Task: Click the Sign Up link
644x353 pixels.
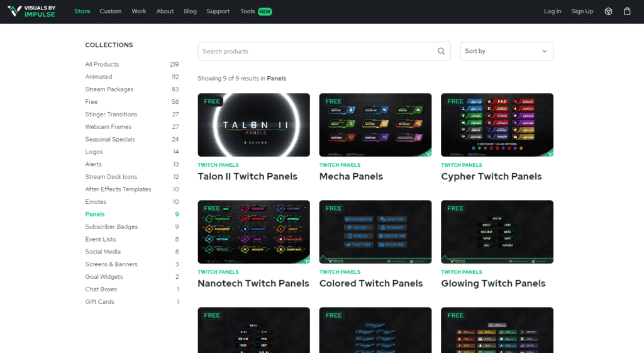Action: coord(582,11)
